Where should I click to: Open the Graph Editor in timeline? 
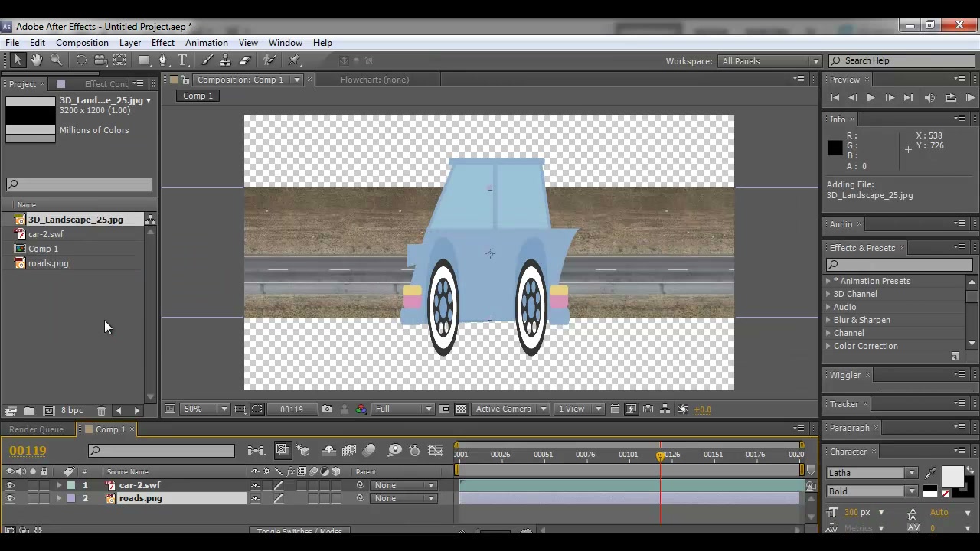435,451
